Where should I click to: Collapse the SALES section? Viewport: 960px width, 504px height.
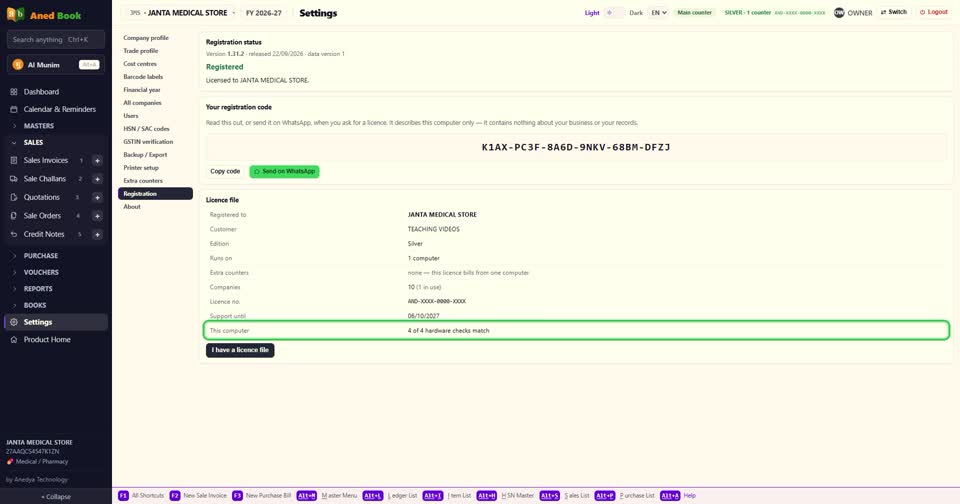click(x=33, y=143)
